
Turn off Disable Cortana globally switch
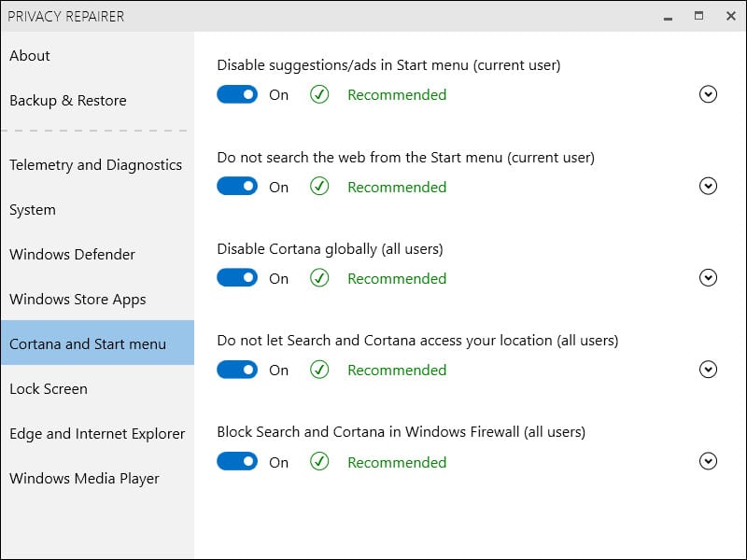(x=237, y=277)
